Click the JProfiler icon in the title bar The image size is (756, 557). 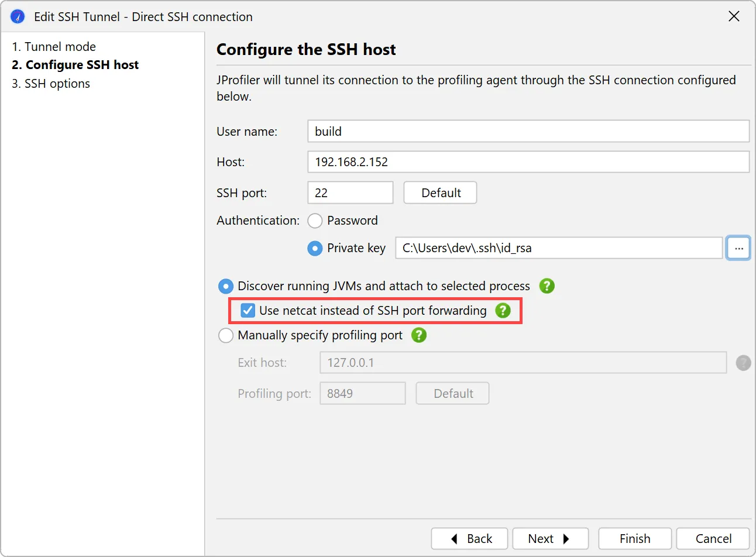[x=18, y=16]
